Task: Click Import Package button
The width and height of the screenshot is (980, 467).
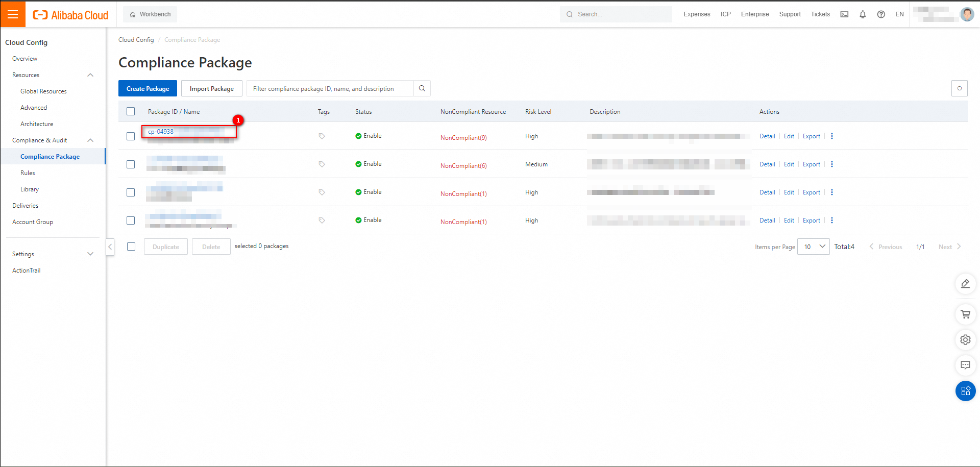Action: point(211,88)
